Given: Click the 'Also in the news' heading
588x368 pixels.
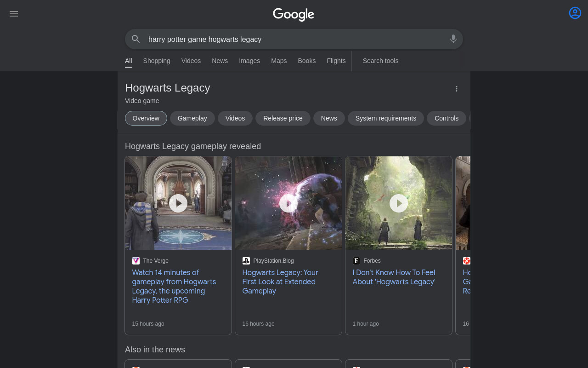Looking at the screenshot, I should tap(155, 350).
